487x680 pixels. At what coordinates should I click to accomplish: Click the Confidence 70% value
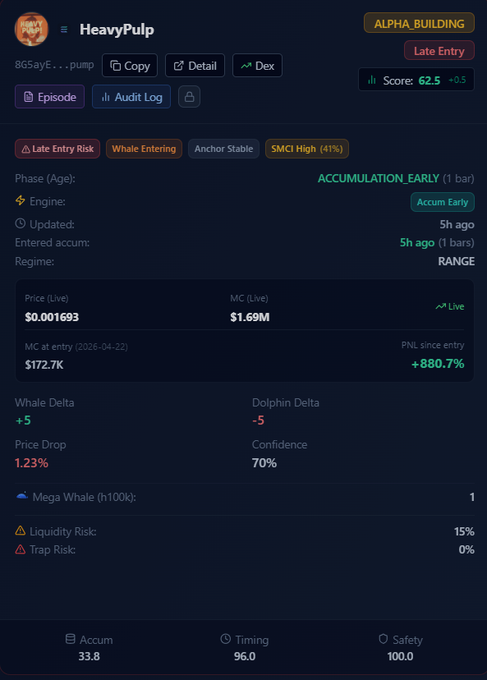pyautogui.click(x=264, y=463)
